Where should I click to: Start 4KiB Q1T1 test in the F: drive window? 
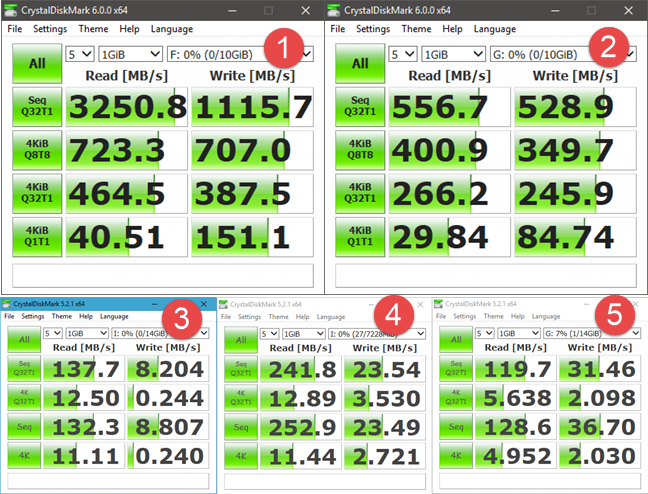tap(37, 237)
